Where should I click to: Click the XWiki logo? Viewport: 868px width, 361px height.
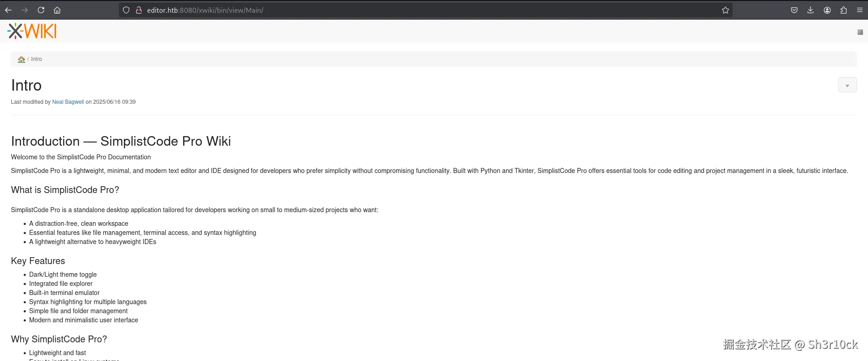coord(32,31)
